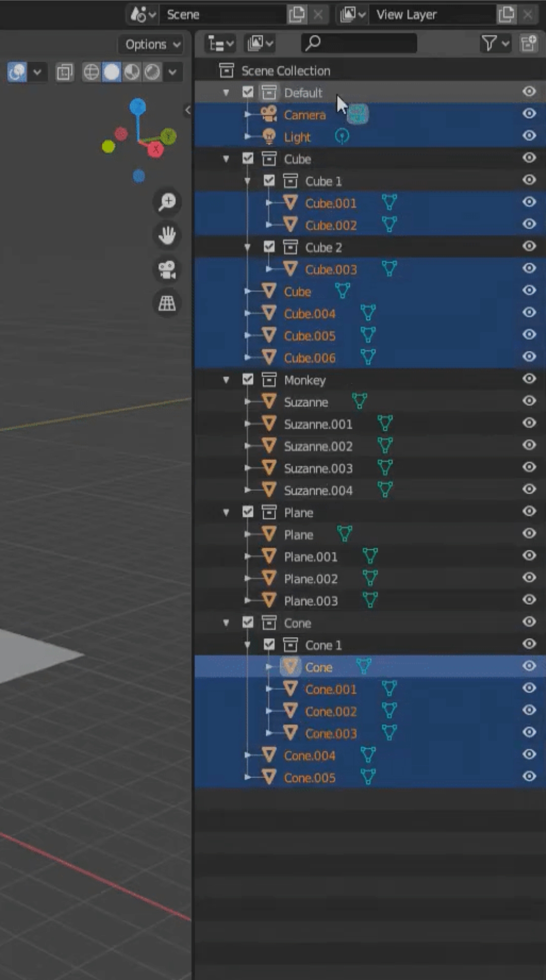Image resolution: width=546 pixels, height=980 pixels.
Task: Click mesh data icon beside Cube.001
Action: [389, 202]
